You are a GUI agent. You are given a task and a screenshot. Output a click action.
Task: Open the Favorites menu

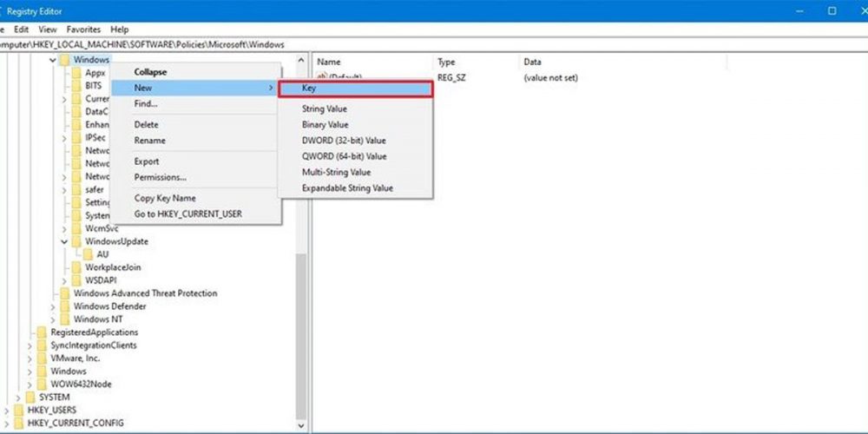click(x=82, y=30)
